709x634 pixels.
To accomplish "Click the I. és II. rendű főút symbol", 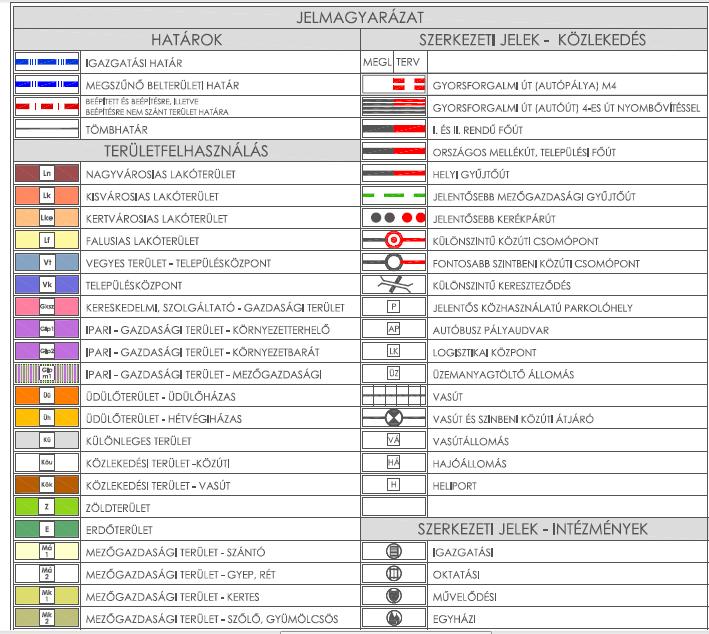I will click(x=394, y=129).
